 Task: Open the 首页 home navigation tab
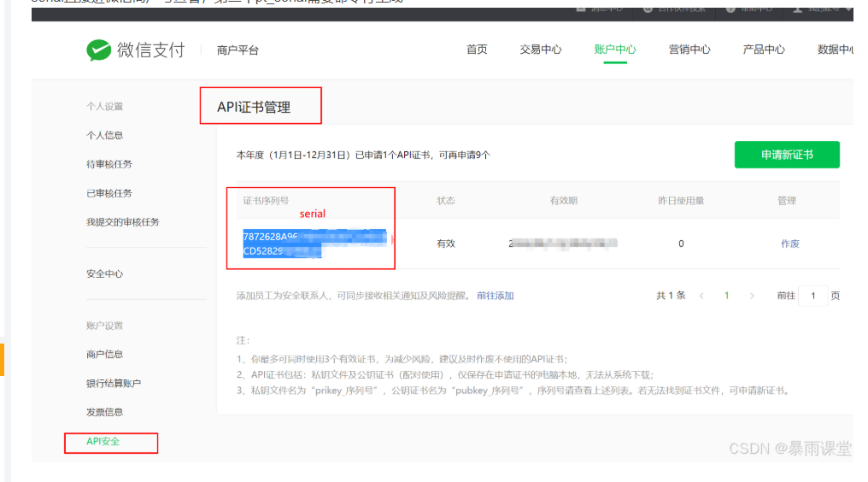pyautogui.click(x=477, y=50)
